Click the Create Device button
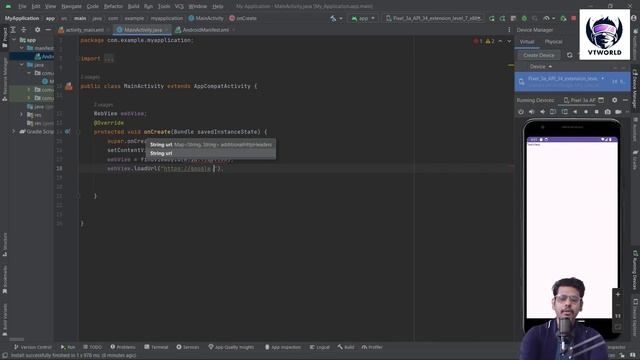The height and width of the screenshot is (360, 640). pyautogui.click(x=539, y=55)
